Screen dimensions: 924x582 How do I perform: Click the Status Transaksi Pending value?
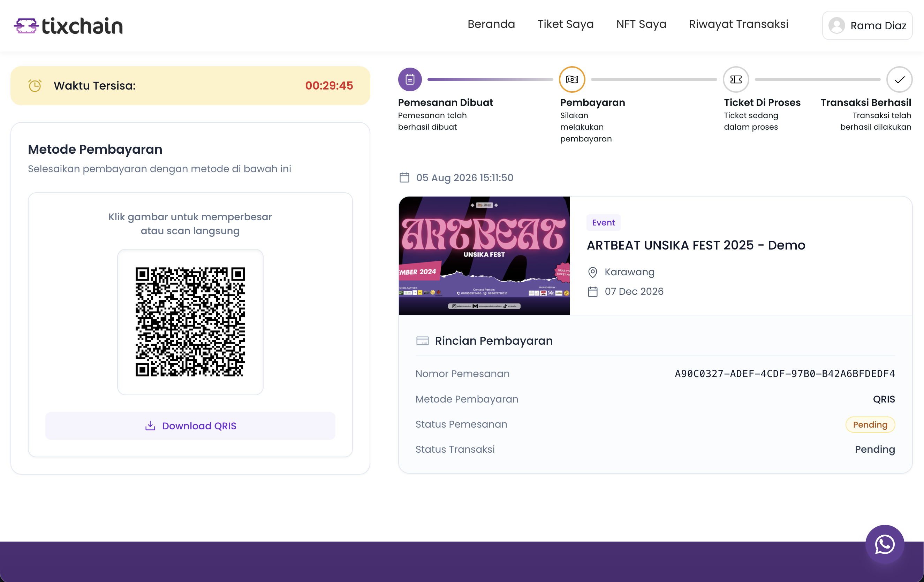[x=874, y=450]
